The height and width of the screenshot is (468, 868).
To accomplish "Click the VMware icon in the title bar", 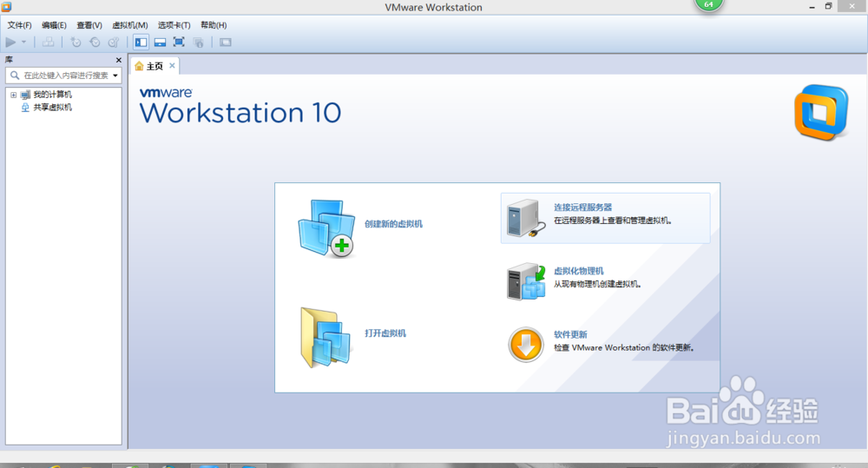I will tap(7, 7).
